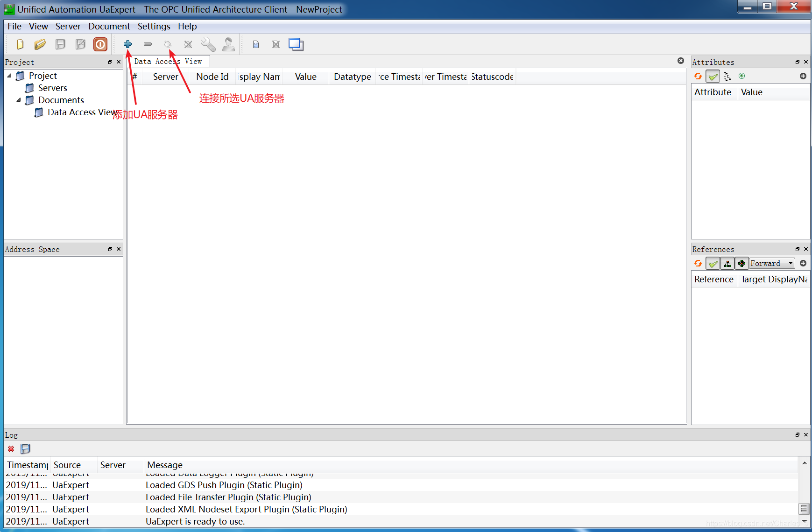The width and height of the screenshot is (812, 532).
Task: Open the View menu
Action: click(38, 26)
